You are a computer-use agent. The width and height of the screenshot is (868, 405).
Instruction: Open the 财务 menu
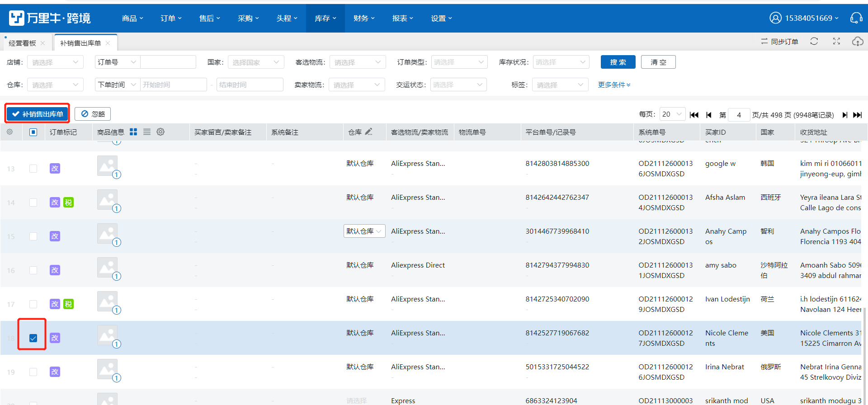coord(364,18)
